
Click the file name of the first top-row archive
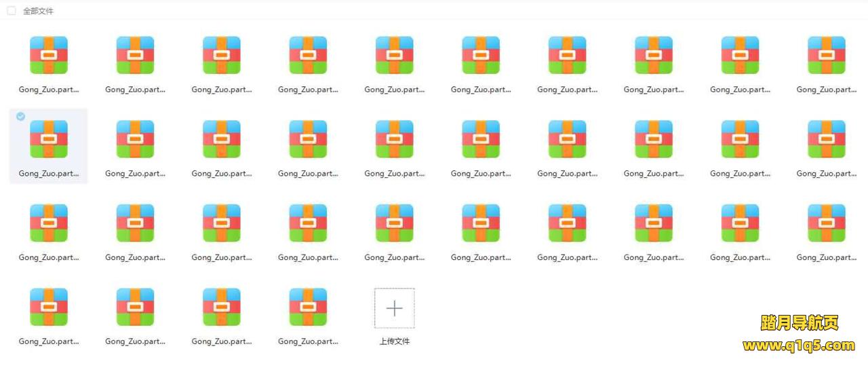(x=49, y=90)
